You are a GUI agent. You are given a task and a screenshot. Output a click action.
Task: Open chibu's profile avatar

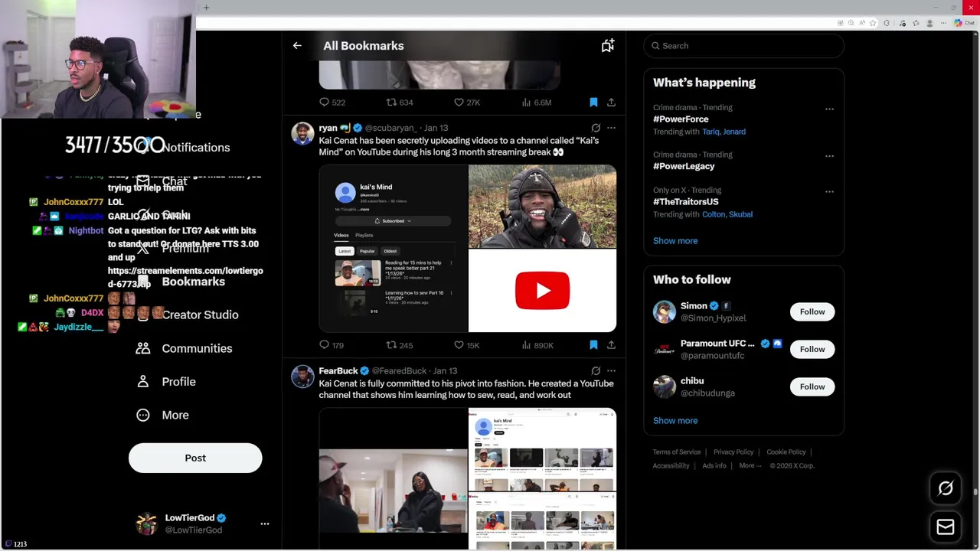click(x=664, y=386)
